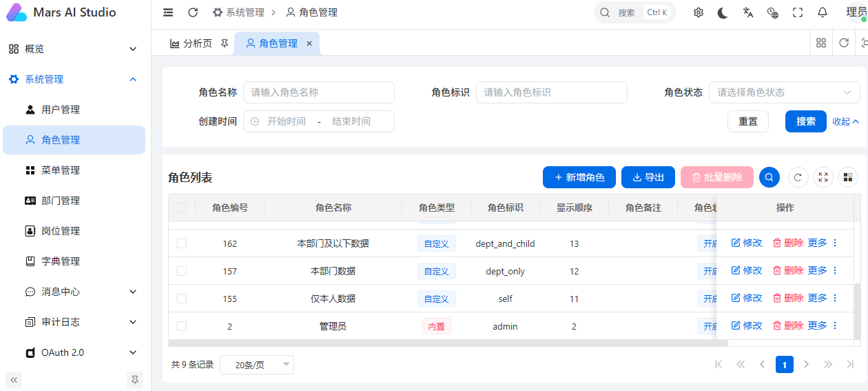Image resolution: width=868 pixels, height=391 pixels.
Task: Click 新增角色 button
Action: point(579,177)
